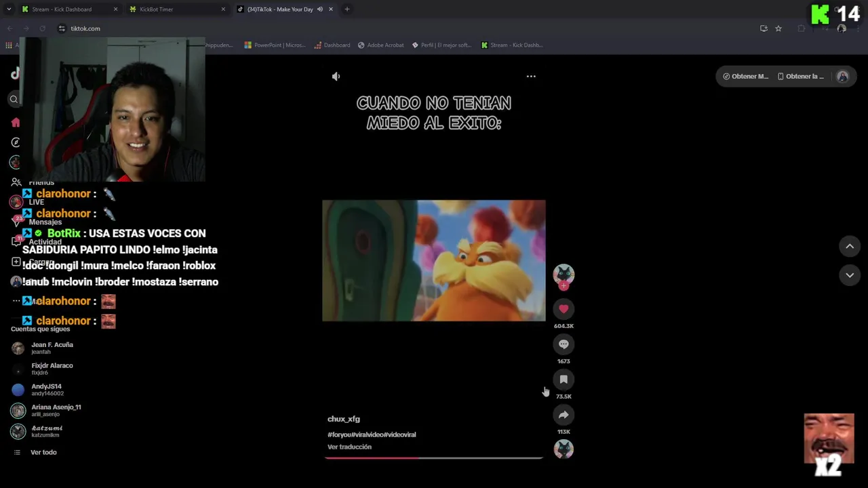Open the Adobe Acrobat bookmark

pos(380,45)
